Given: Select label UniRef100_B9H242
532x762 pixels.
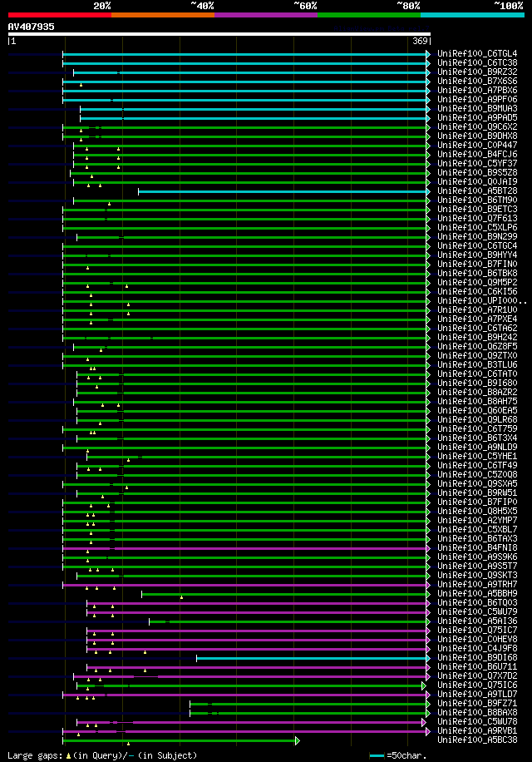Looking at the screenshot, I should pyautogui.click(x=477, y=337).
